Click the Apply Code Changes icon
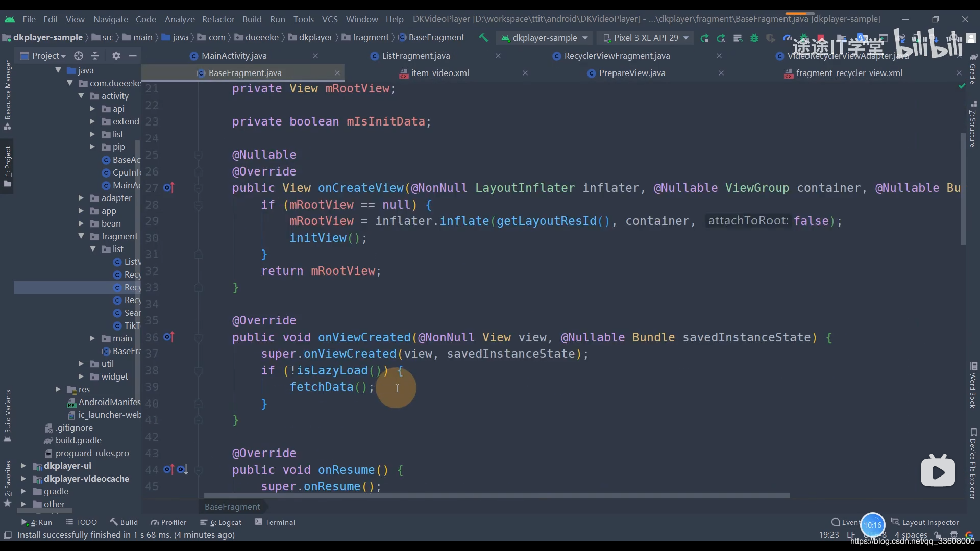Image resolution: width=980 pixels, height=551 pixels. click(738, 38)
